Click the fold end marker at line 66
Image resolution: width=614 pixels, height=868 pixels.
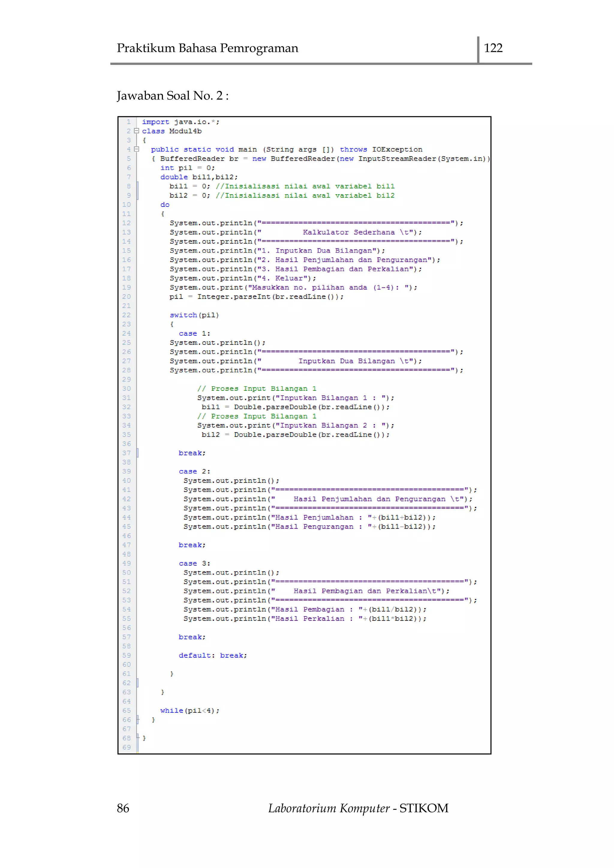(x=138, y=720)
